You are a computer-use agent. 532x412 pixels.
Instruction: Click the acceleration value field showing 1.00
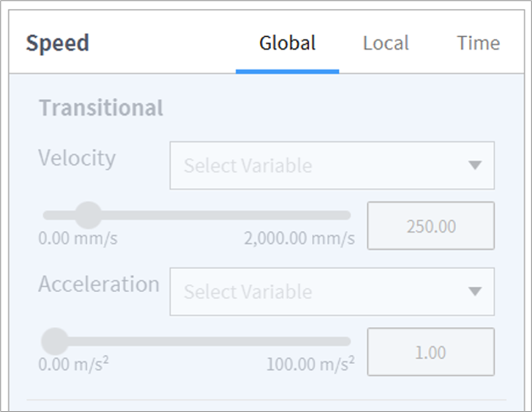[430, 352]
